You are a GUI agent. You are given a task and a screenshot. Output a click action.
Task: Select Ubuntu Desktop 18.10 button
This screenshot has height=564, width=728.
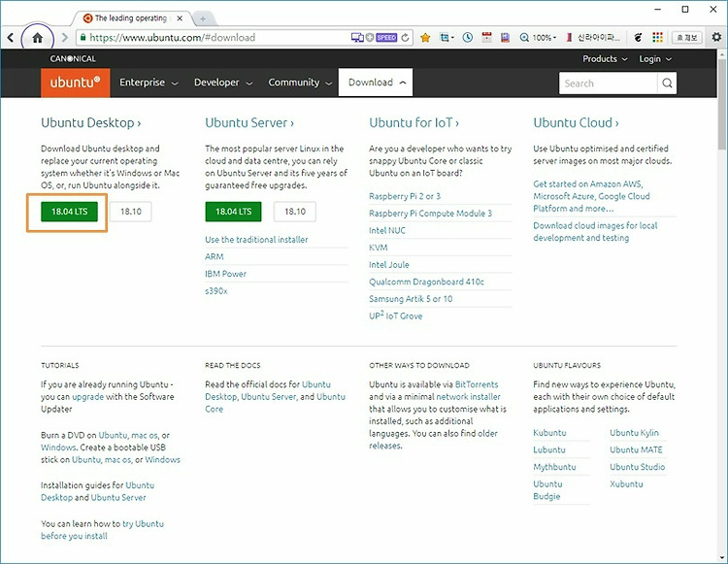click(x=130, y=212)
